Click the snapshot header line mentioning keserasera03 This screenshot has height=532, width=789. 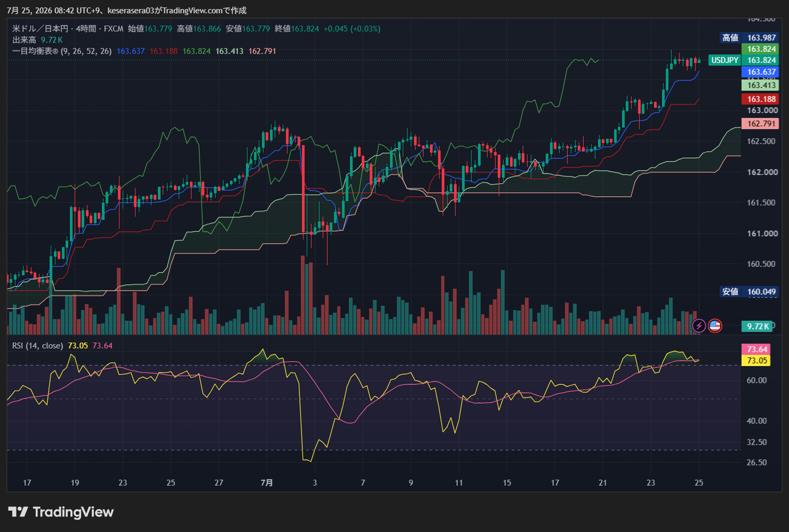126,10
